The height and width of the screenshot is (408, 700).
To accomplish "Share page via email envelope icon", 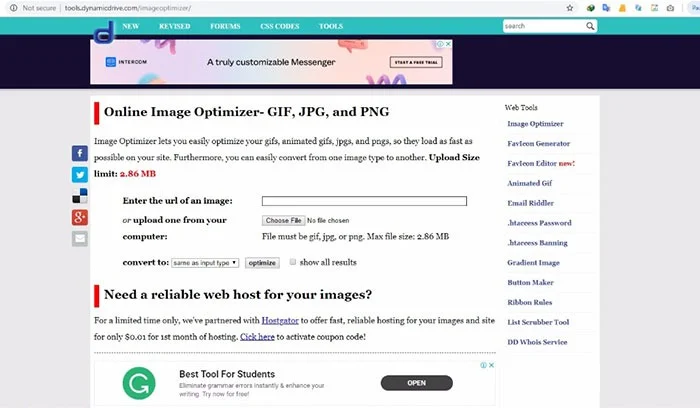I will tap(80, 239).
